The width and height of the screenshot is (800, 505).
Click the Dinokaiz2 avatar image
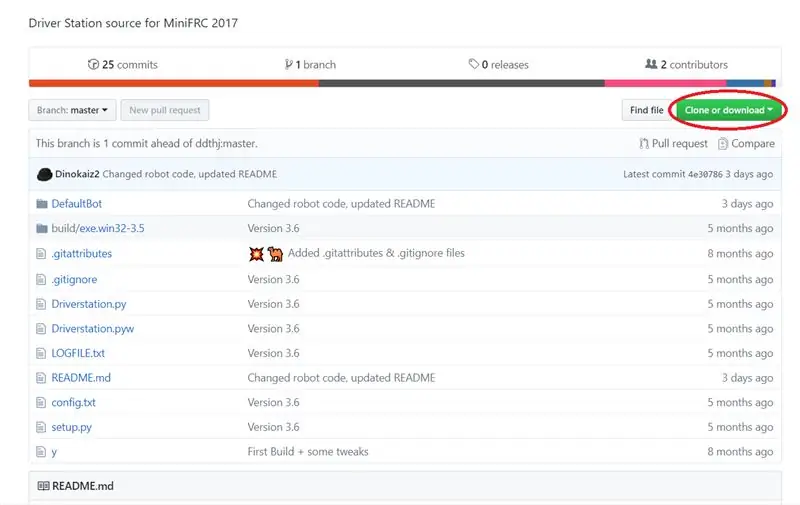[44, 174]
